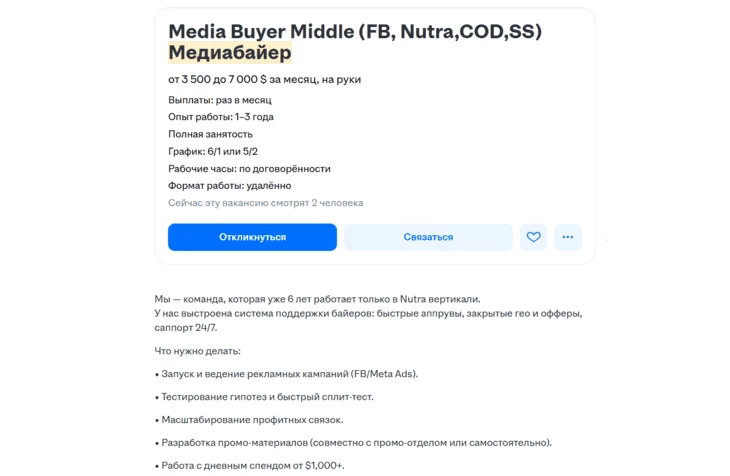
Task: Click the grey viewers count notice
Action: 265,203
